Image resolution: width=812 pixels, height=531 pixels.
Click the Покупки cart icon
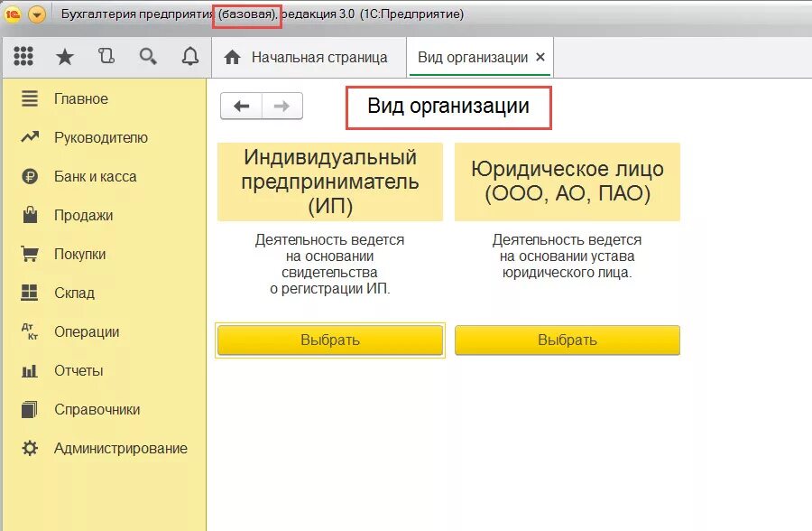(x=30, y=254)
